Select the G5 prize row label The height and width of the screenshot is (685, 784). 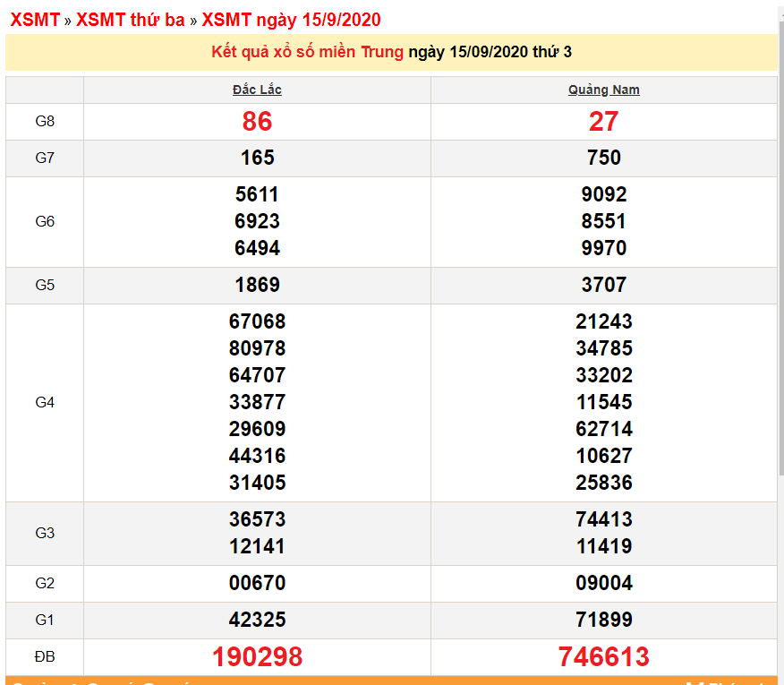[44, 284]
